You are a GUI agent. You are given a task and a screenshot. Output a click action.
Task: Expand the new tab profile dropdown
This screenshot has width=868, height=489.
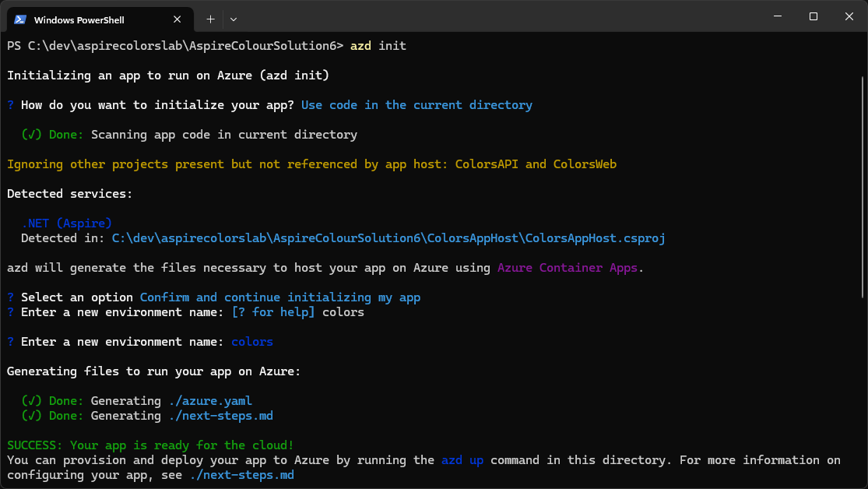coord(234,19)
